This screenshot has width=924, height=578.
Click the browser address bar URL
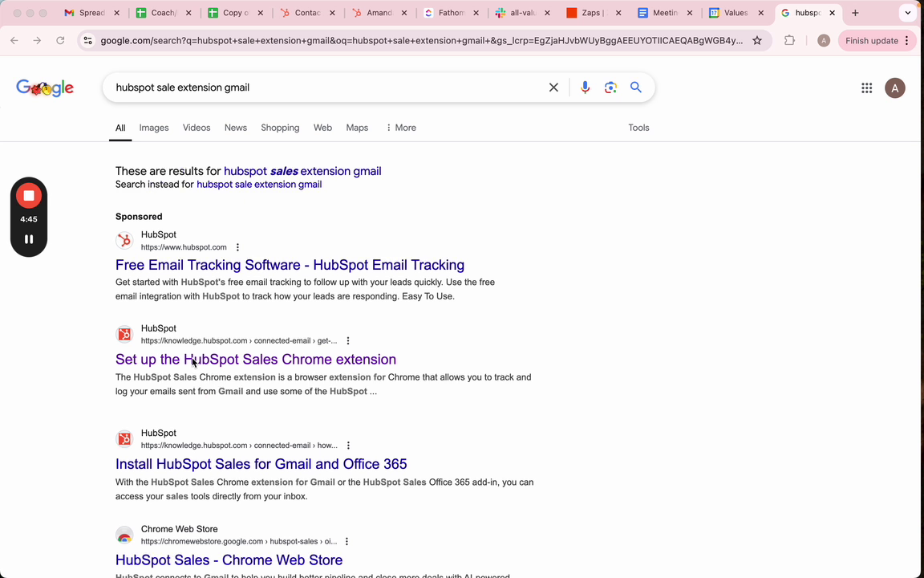421,41
